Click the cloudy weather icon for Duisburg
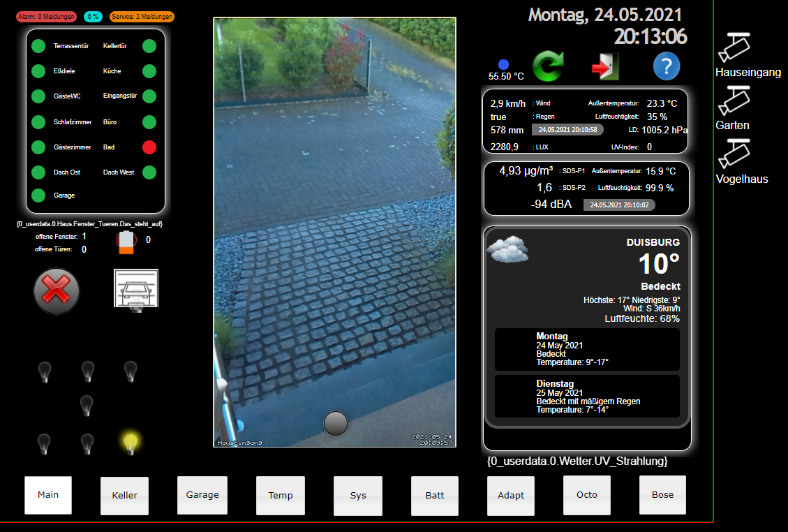 (507, 249)
